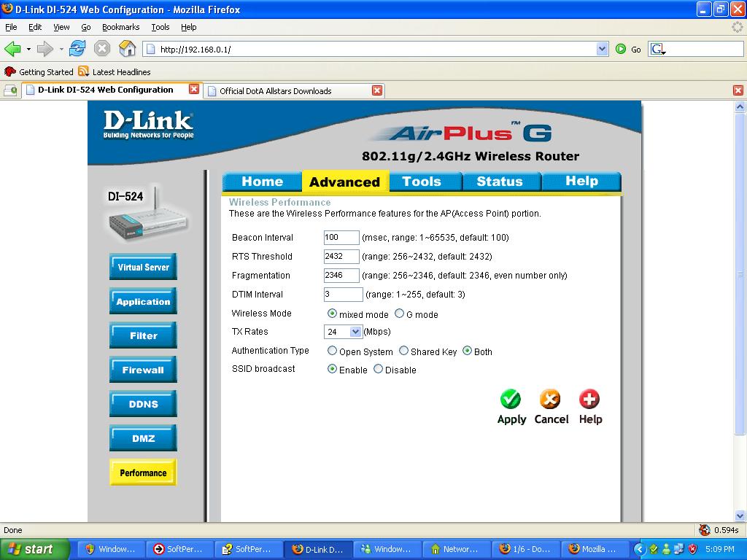The height and width of the screenshot is (560, 747).
Task: Open the URL history dropdown arrow
Action: (x=602, y=49)
